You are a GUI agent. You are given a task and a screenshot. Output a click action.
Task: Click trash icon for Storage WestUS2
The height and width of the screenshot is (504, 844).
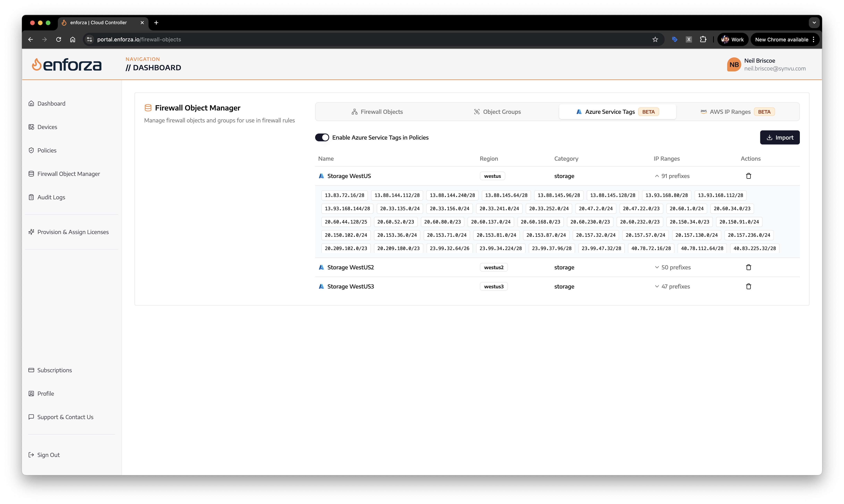[x=748, y=267]
